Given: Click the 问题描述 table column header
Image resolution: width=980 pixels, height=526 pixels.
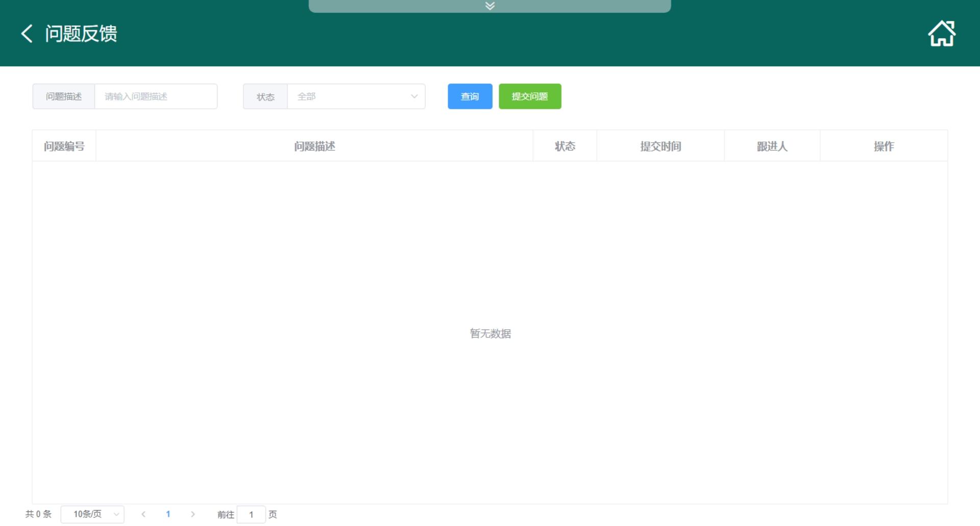Looking at the screenshot, I should 314,147.
